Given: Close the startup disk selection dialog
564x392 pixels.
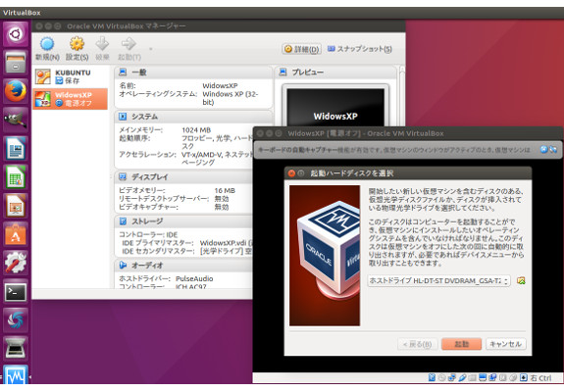Looking at the screenshot, I should pyautogui.click(x=291, y=173).
